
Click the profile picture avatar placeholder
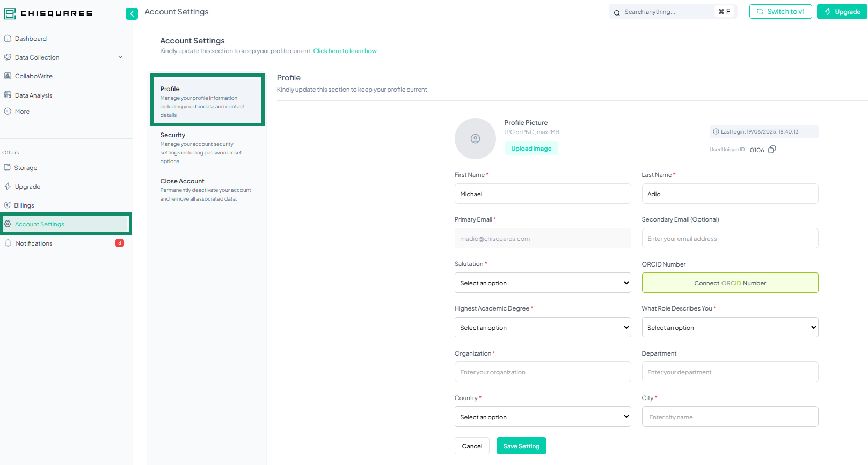pos(475,139)
